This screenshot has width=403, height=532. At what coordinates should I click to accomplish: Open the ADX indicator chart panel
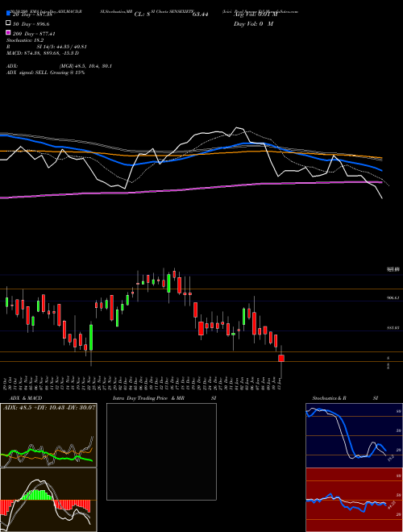(48, 435)
